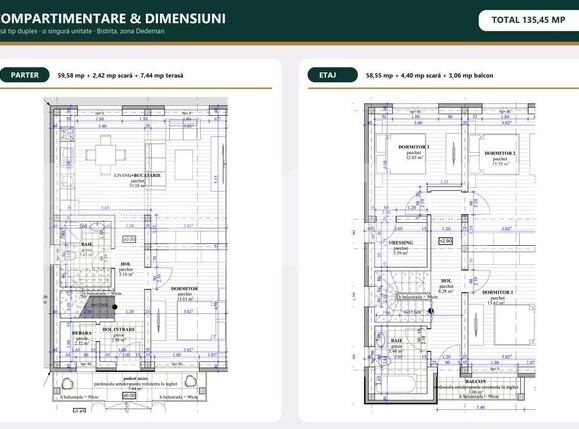Viewport: 579px width, 429px height.
Task: Click the HOL label on the Parter plan
Action: pyautogui.click(x=126, y=264)
